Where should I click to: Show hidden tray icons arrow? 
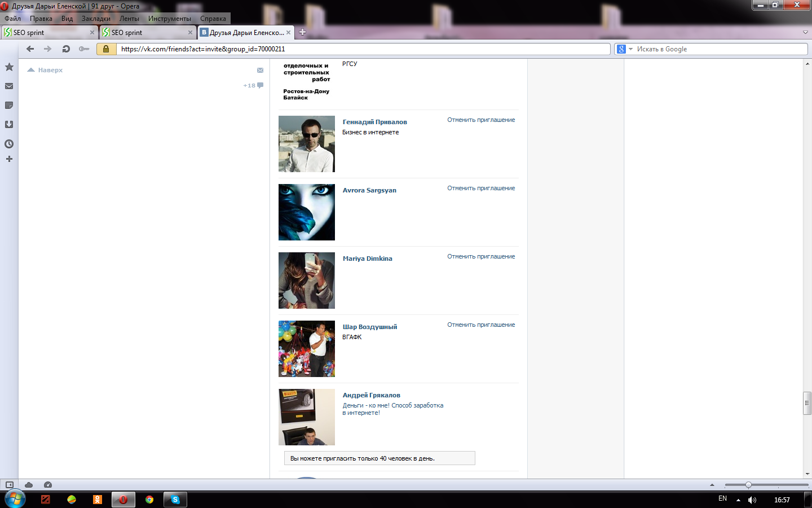pos(738,500)
